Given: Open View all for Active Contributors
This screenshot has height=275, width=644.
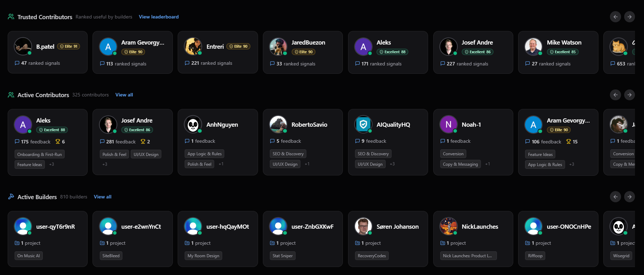Looking at the screenshot, I should (x=124, y=95).
